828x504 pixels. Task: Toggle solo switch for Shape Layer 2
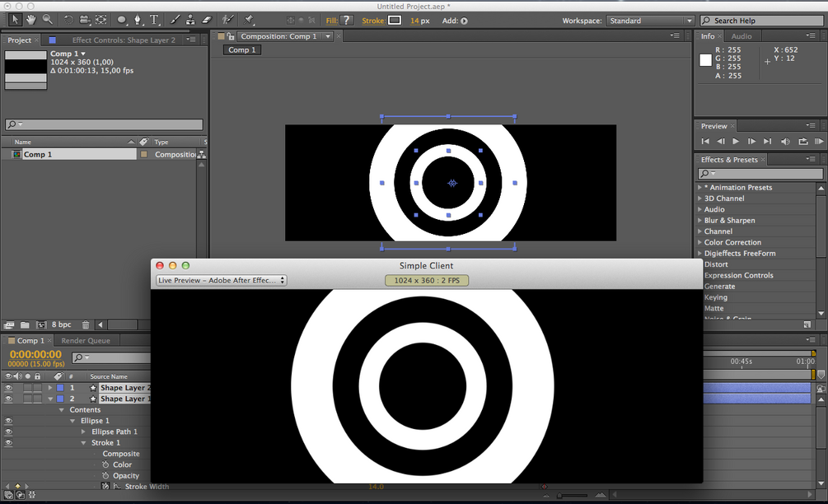27,388
